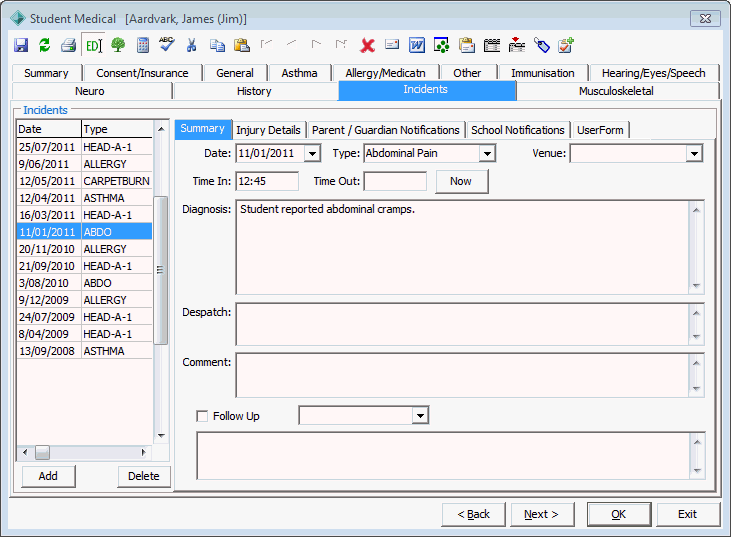Open the Hearing/Eyes/Speech tab

(x=654, y=73)
